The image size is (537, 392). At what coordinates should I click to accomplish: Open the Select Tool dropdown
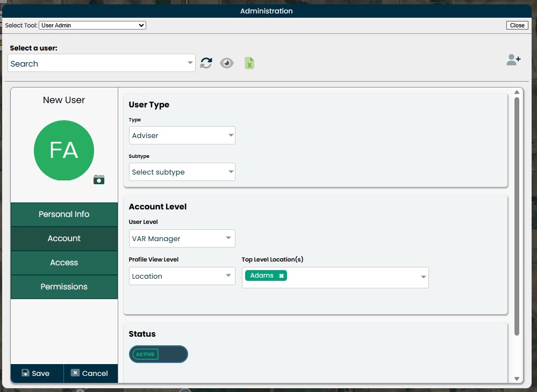click(x=92, y=25)
